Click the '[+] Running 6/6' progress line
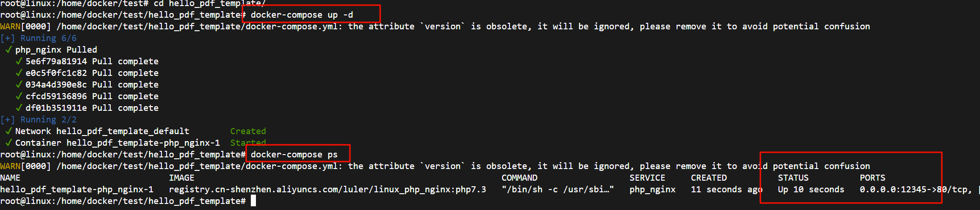The height and width of the screenshot is (210, 980). [39, 38]
